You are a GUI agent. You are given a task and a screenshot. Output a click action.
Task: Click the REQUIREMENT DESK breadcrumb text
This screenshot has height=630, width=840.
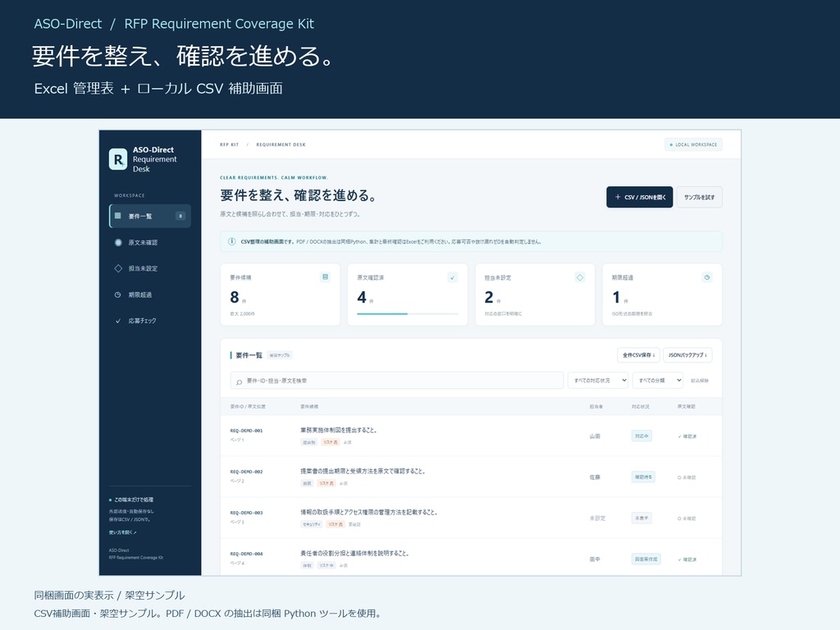(x=281, y=144)
